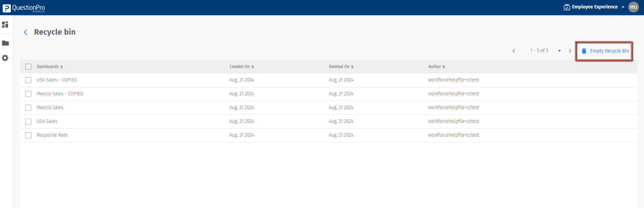Expand the Employee Experience dropdown
This screenshot has height=208, width=644.
pos(623,7)
